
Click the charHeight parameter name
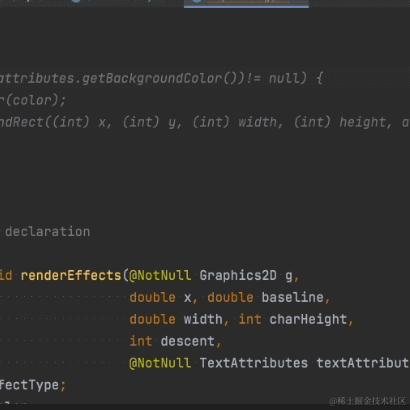(x=308, y=319)
